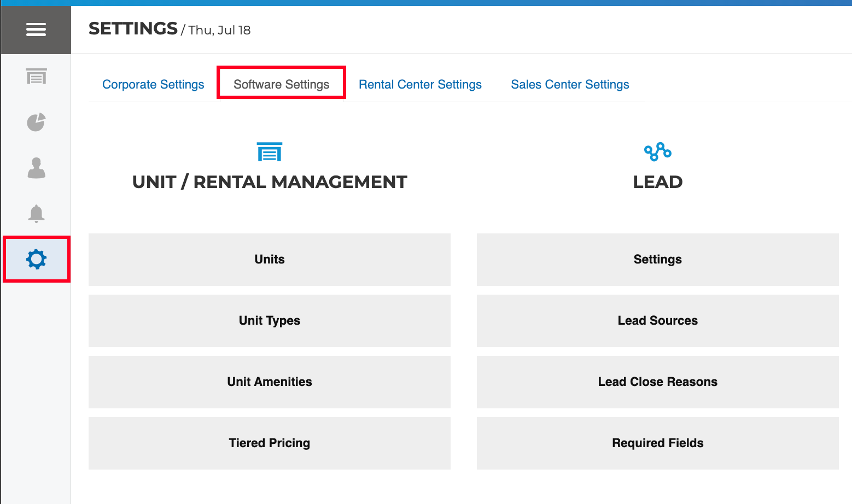
Task: Switch to Corporate Settings tab
Action: pyautogui.click(x=153, y=84)
